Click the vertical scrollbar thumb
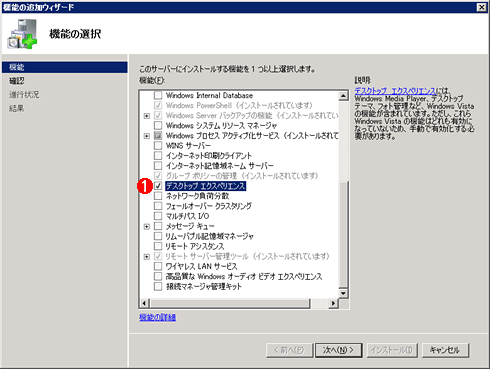 pos(343,234)
